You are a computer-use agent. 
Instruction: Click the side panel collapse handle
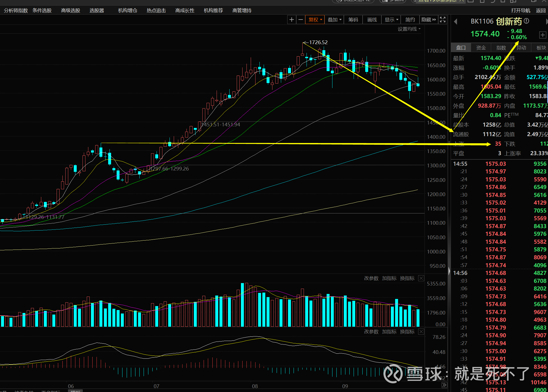(449, 271)
